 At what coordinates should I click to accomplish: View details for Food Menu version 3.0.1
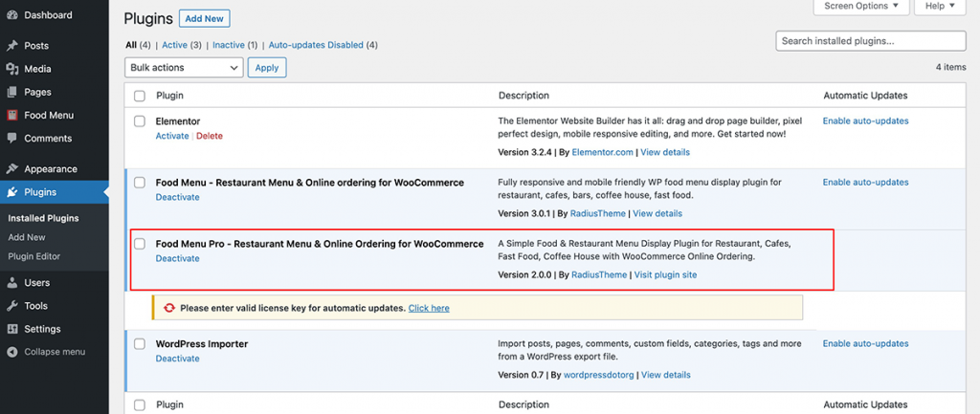pyautogui.click(x=657, y=213)
